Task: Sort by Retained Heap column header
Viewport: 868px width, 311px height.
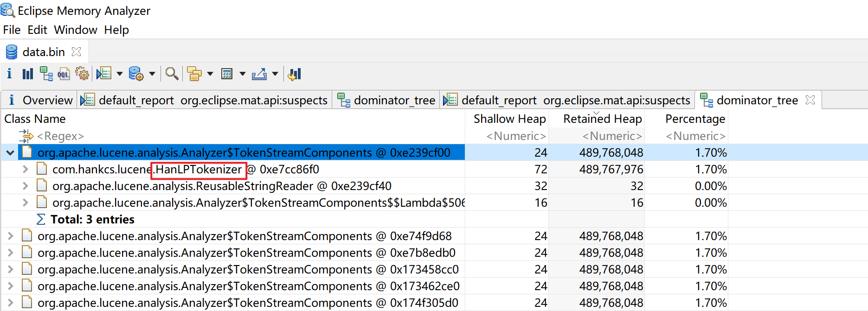Action: pyautogui.click(x=602, y=119)
